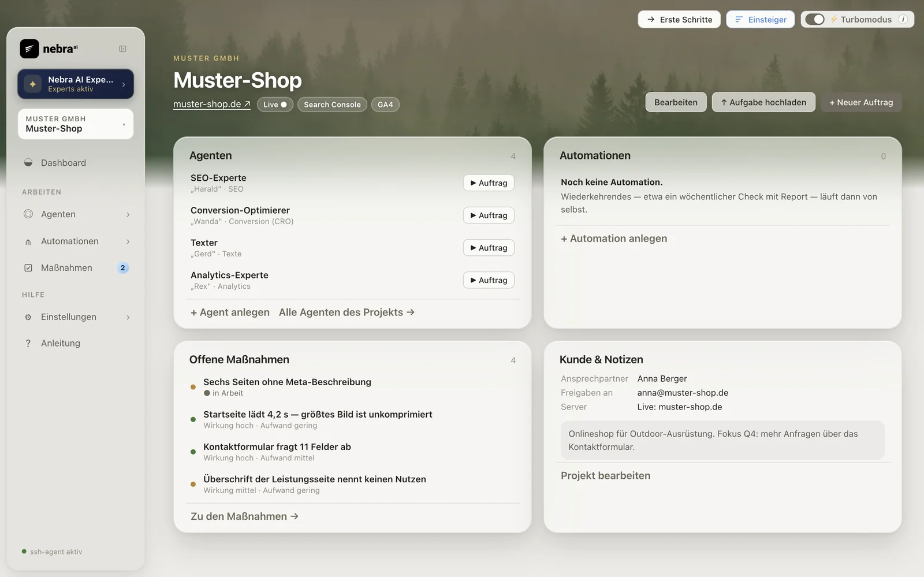Click the green ssh-agent status dot

24,552
